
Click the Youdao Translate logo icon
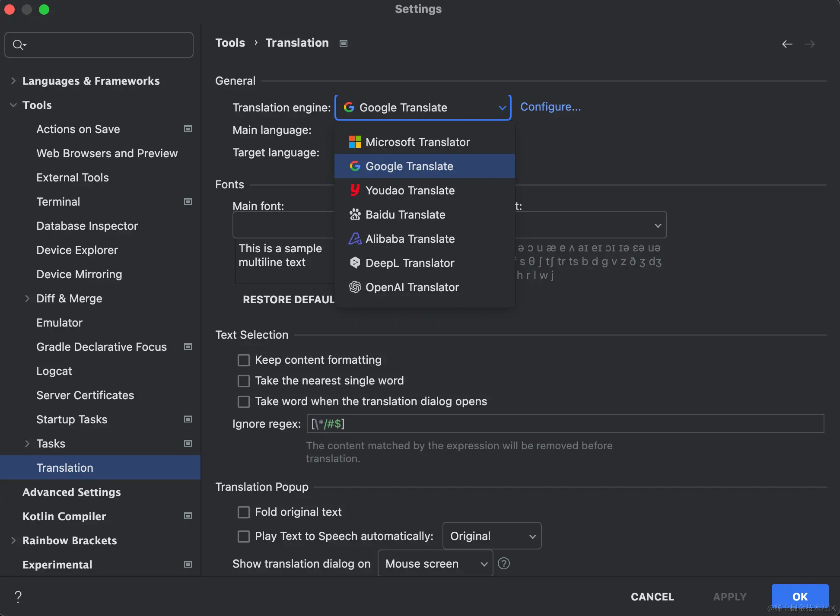(x=355, y=191)
